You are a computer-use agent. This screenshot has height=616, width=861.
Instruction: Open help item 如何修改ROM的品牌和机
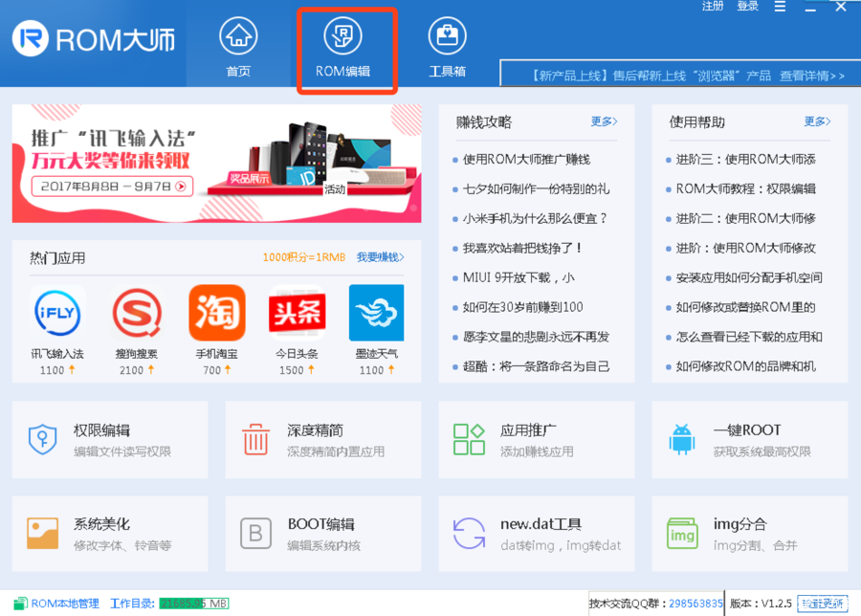(x=745, y=366)
